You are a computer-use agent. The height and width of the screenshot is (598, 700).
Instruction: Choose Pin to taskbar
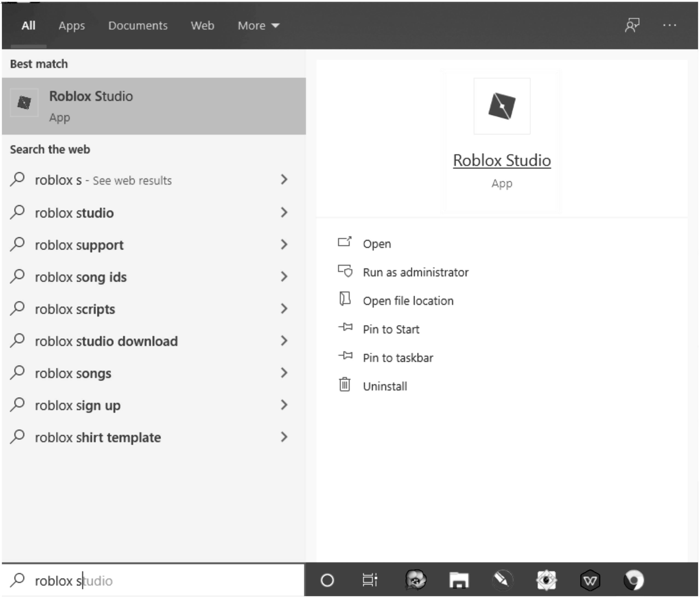(398, 357)
